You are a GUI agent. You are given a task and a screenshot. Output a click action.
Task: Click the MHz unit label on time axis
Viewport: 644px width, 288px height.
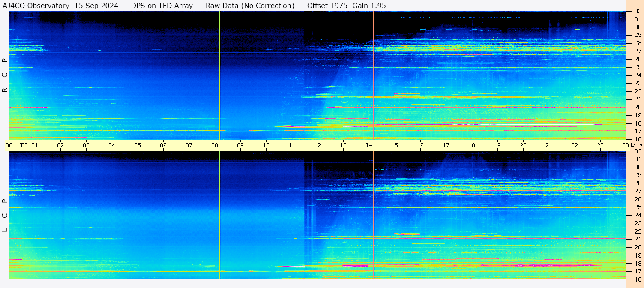pyautogui.click(x=636, y=145)
